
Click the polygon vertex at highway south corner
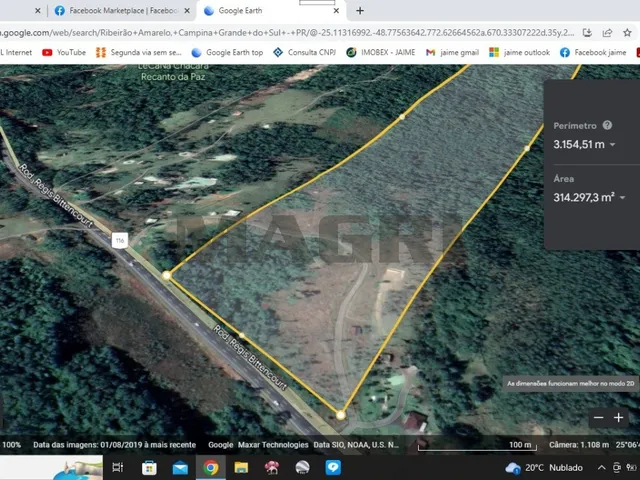(341, 415)
